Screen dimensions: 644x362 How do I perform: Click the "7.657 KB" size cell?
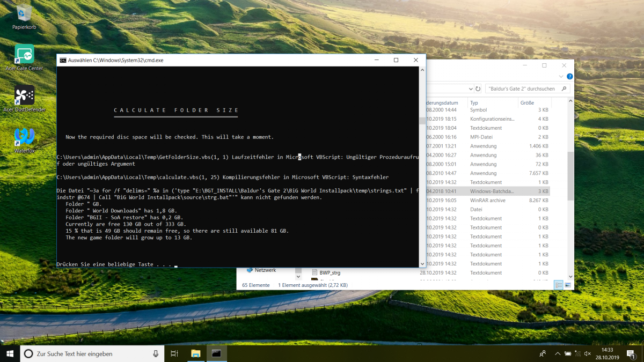coord(539,173)
